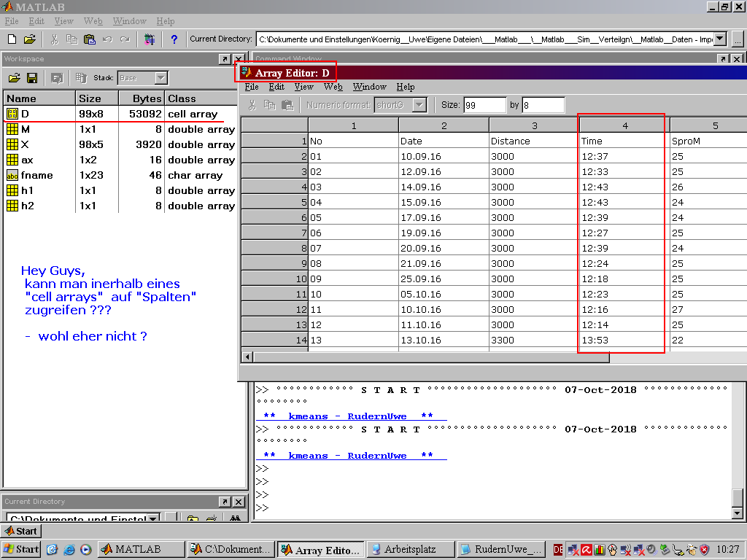The width and height of the screenshot is (747, 560).
Task: Open the Stack dropdown in Workspace
Action: pos(161,78)
